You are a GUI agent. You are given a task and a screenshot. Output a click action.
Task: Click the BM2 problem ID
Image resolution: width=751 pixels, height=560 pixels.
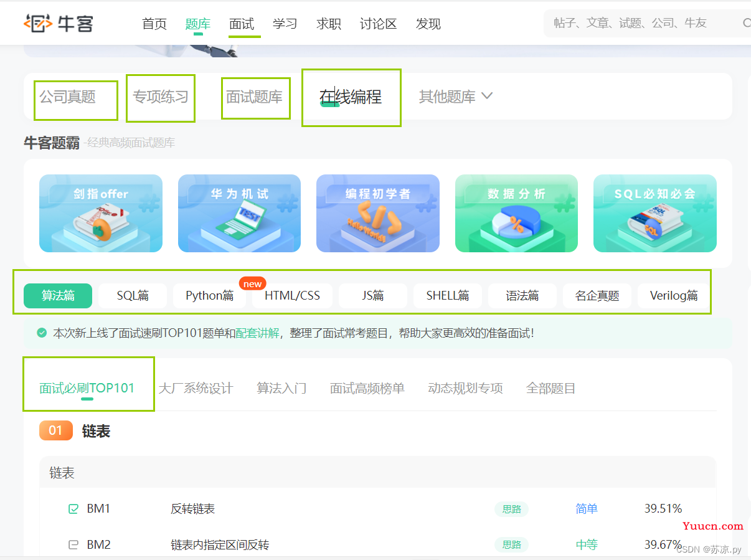[98, 545]
